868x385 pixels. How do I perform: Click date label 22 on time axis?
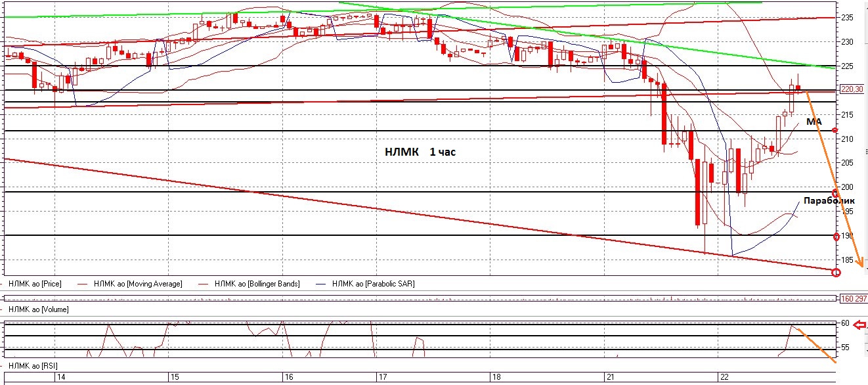(x=724, y=378)
